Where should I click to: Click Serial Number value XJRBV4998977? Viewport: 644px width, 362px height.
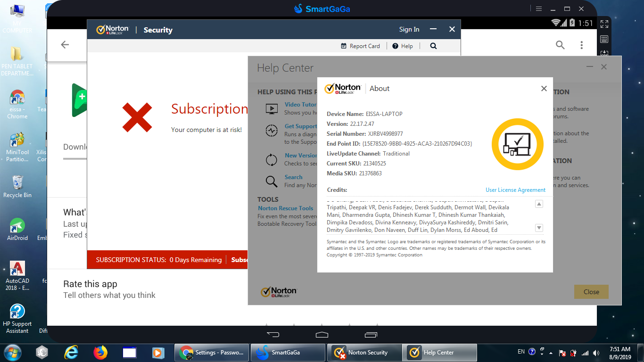tap(385, 134)
